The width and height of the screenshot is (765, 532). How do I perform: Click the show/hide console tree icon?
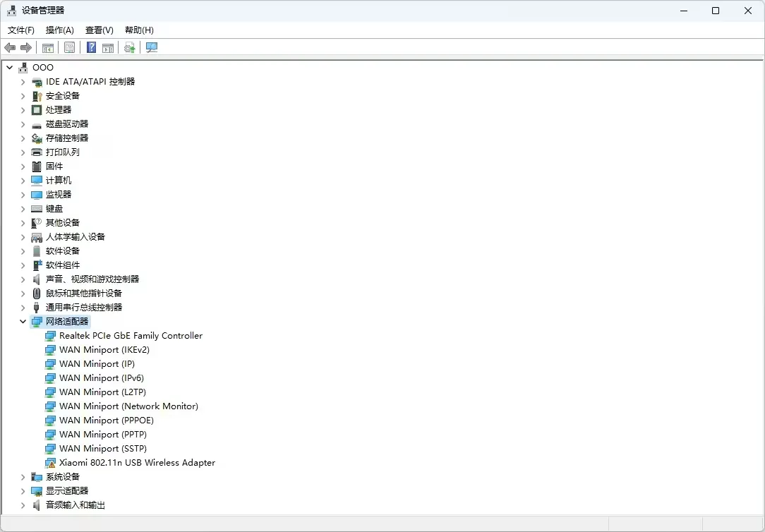48,47
